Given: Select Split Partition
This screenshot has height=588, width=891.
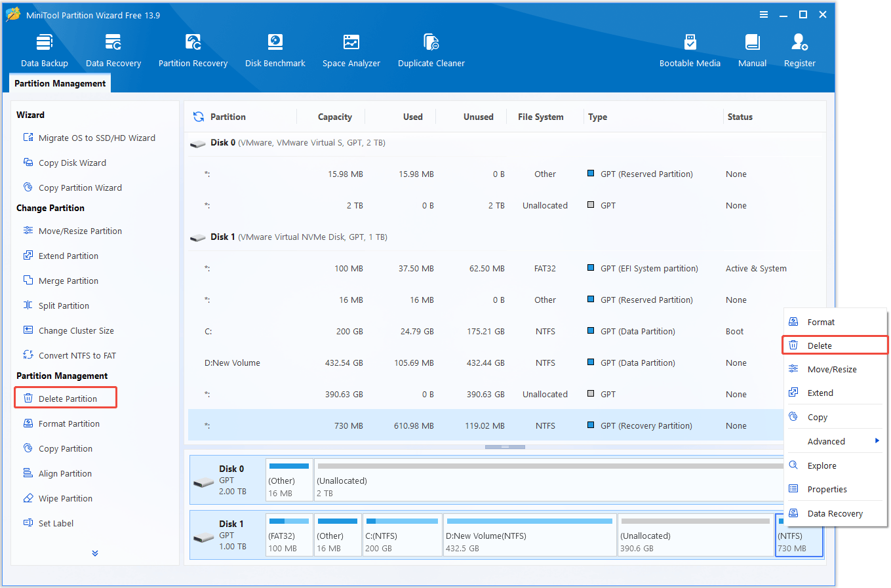Looking at the screenshot, I should coord(56,305).
